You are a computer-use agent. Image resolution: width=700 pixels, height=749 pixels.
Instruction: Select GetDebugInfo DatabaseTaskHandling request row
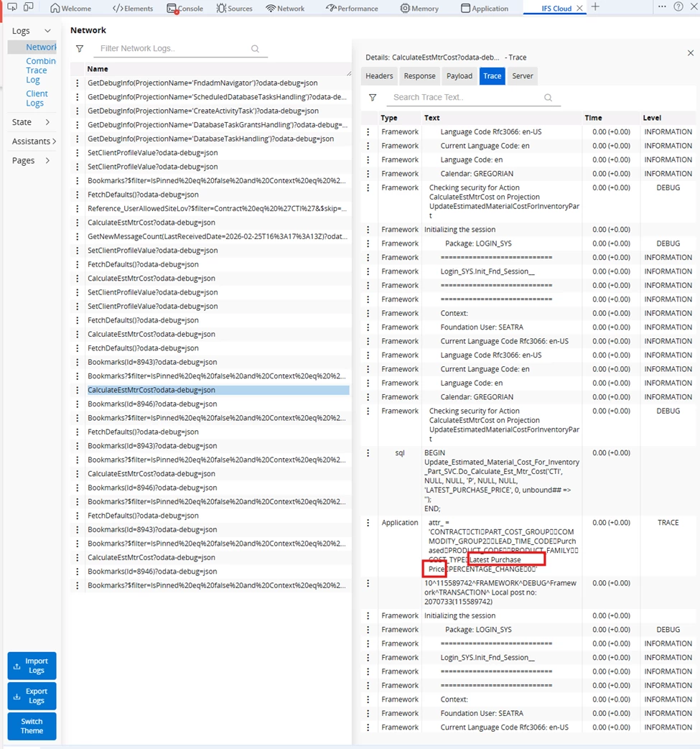coord(218,139)
